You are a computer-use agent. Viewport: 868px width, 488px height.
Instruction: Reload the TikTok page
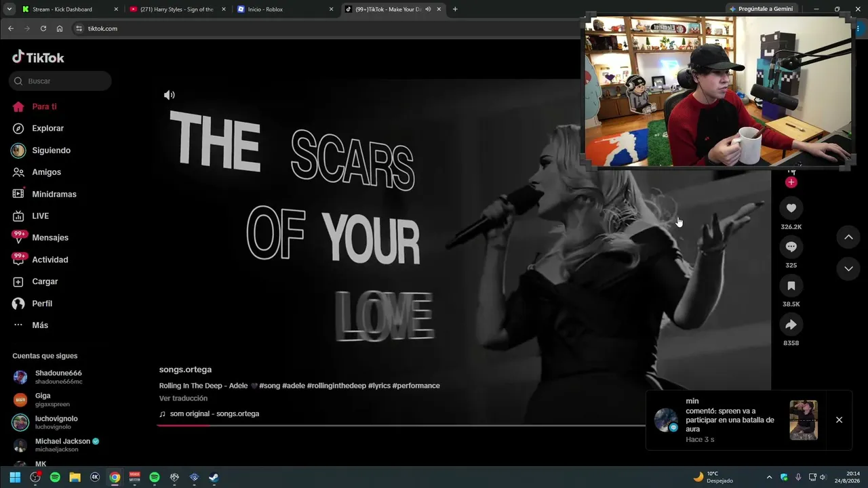(x=43, y=28)
